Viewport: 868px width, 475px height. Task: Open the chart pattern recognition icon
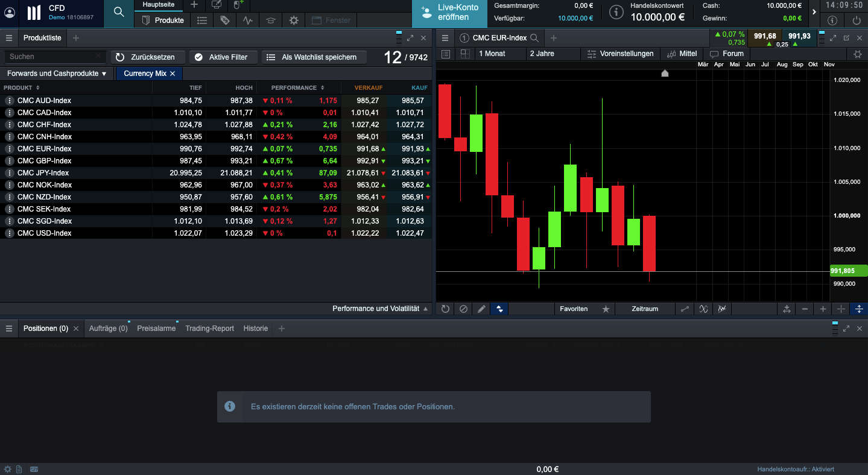pos(722,309)
